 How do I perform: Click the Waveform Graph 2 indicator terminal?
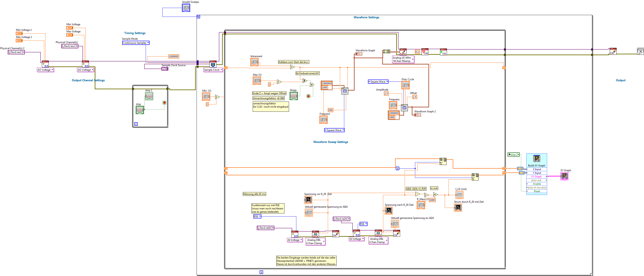pyautogui.click(x=417, y=115)
